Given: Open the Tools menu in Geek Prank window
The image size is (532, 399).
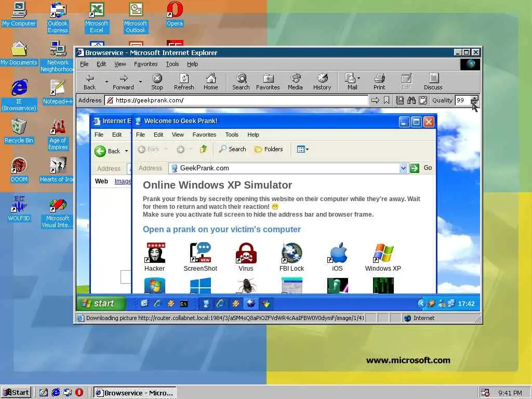Looking at the screenshot, I should 232,135.
